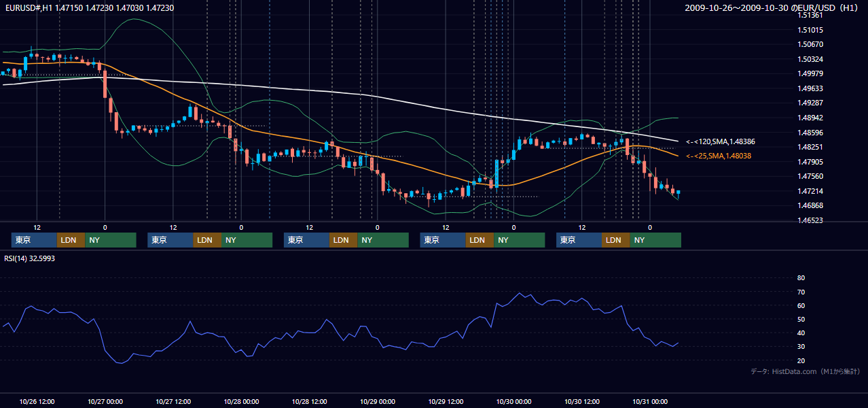Click the 10/31 00:00 time axis label
Viewport: 868px width, 408px height.
click(650, 401)
